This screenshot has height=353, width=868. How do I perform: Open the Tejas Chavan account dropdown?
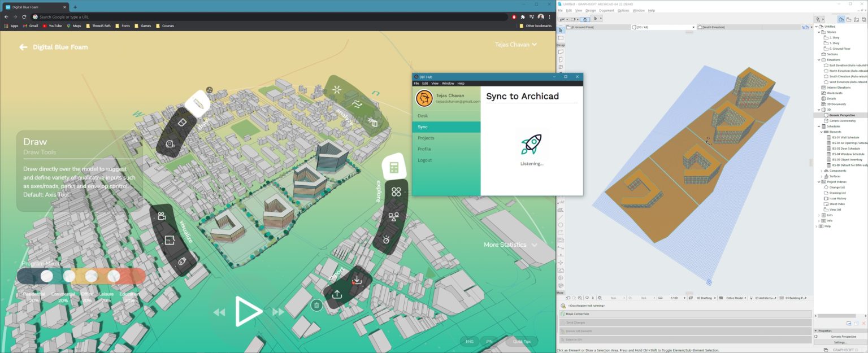pos(515,44)
